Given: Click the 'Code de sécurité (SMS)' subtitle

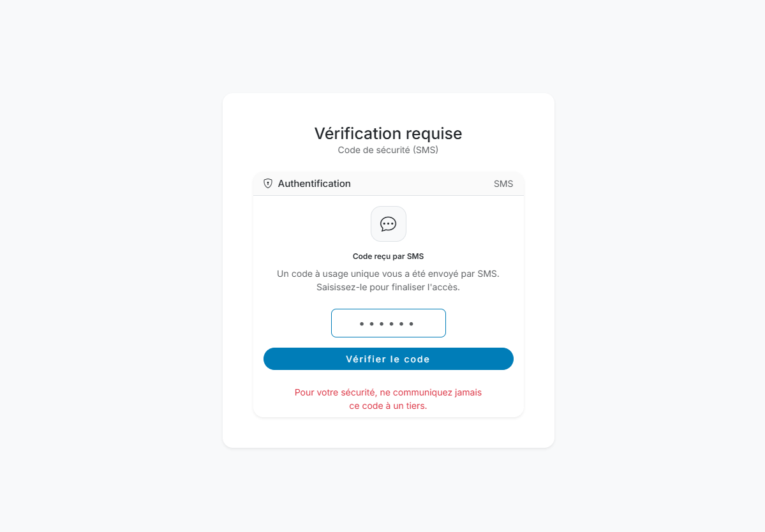Looking at the screenshot, I should pos(388,150).
